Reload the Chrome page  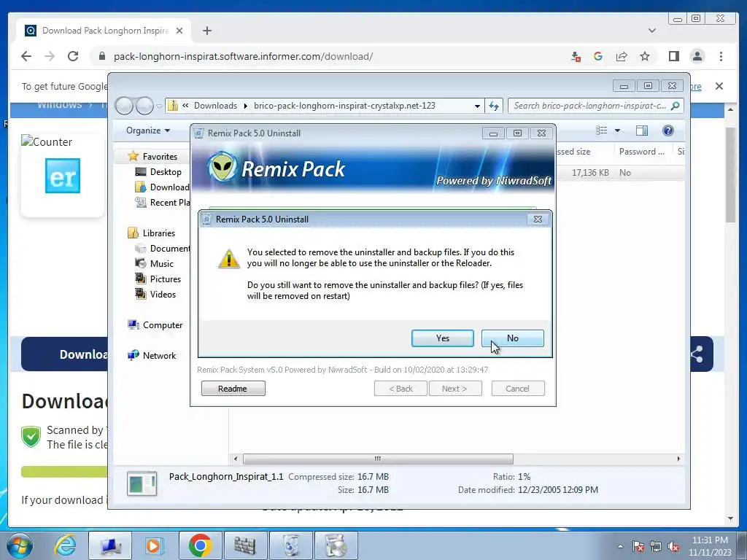click(73, 56)
